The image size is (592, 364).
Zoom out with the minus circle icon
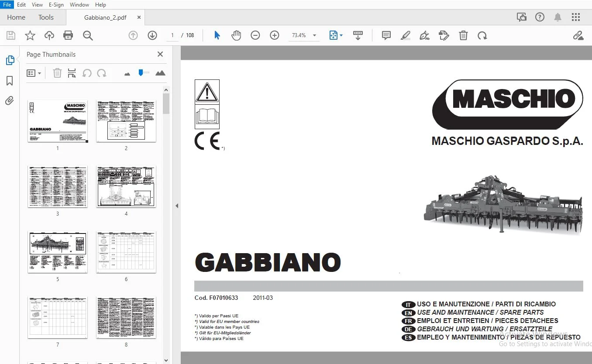(255, 35)
